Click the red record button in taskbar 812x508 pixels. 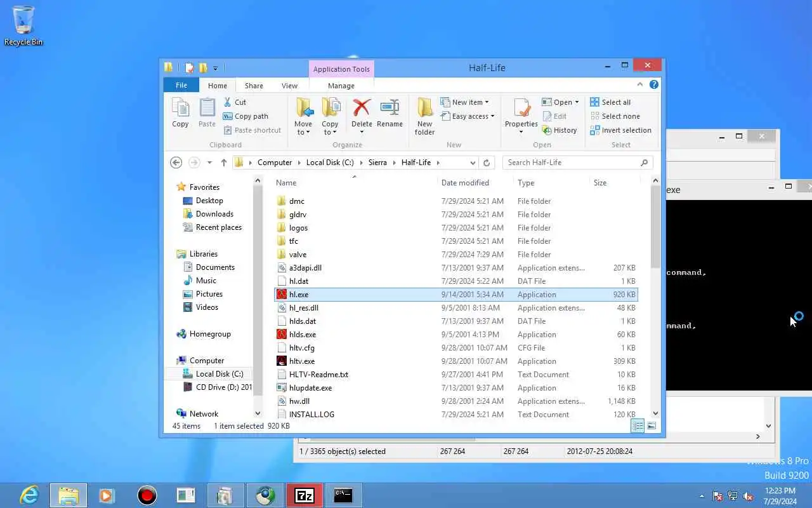pyautogui.click(x=147, y=495)
